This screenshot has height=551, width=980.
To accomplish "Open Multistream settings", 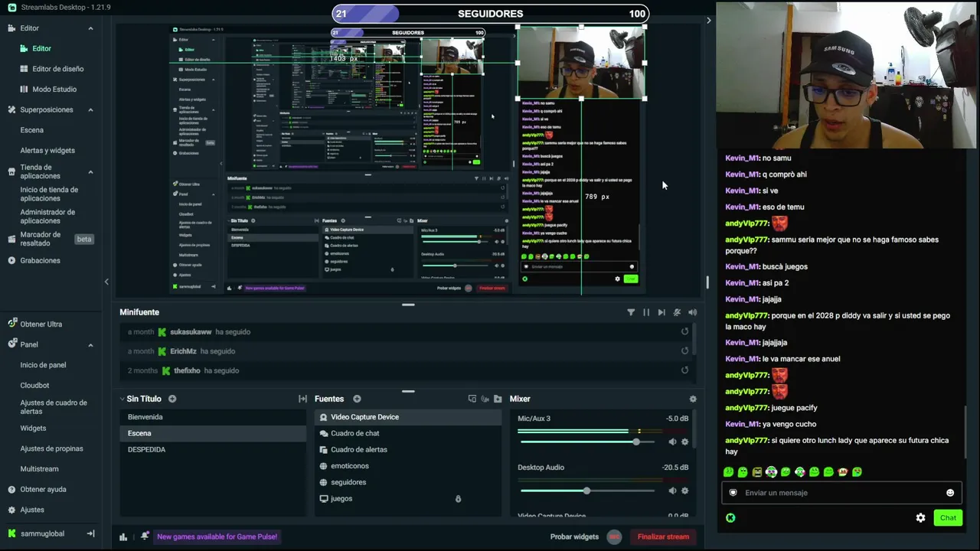I will point(39,469).
